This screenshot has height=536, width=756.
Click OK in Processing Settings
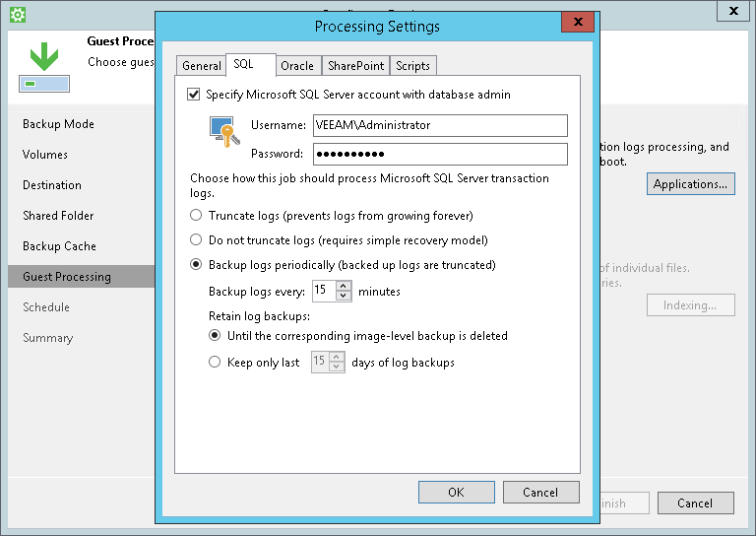click(x=456, y=492)
